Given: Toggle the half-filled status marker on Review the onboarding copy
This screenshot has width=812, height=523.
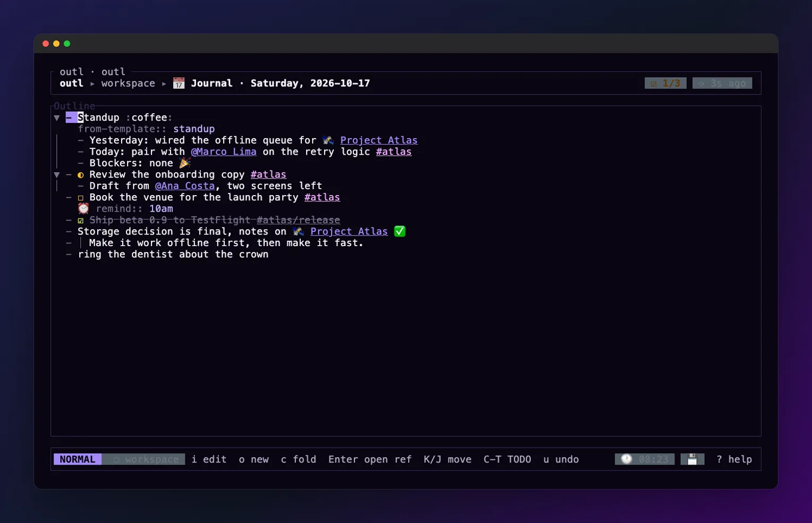Looking at the screenshot, I should tap(81, 175).
